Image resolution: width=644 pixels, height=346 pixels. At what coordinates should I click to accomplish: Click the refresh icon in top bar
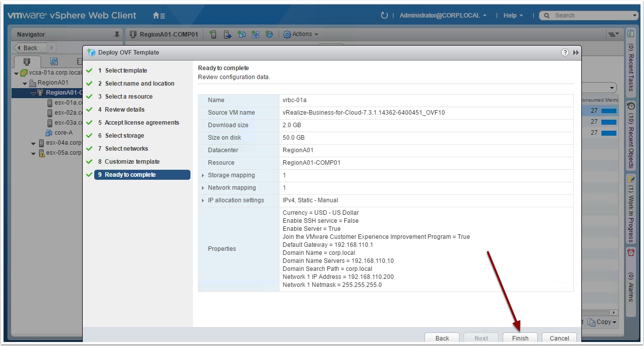click(384, 16)
